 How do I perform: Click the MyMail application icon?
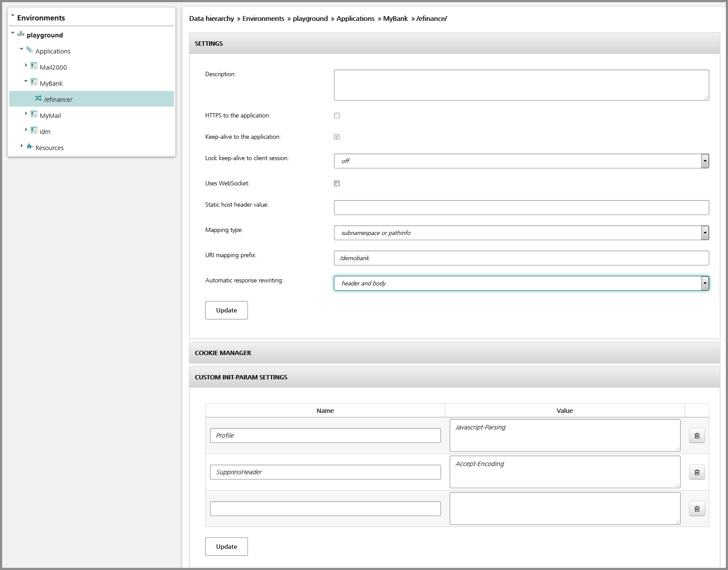point(34,114)
